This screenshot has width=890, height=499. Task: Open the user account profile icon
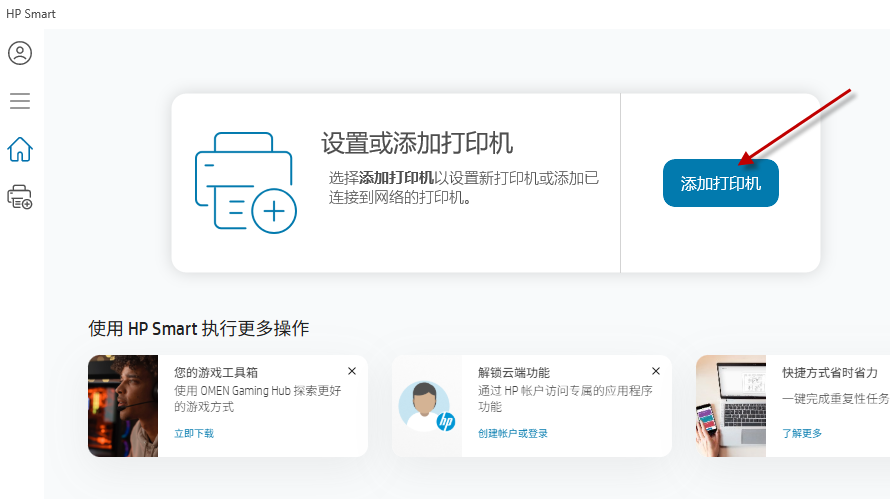tap(20, 53)
